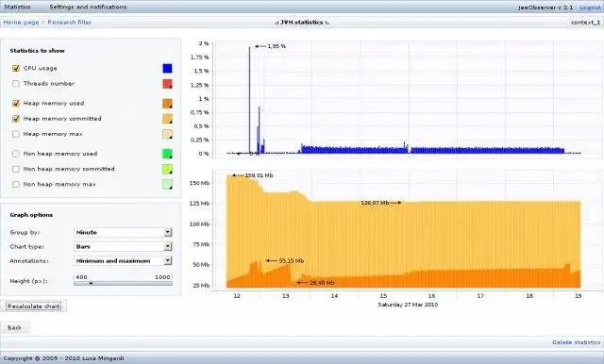The height and width of the screenshot is (364, 604).
Task: Click the Saturday 27 Mar 2010 axis label
Action: (408, 305)
